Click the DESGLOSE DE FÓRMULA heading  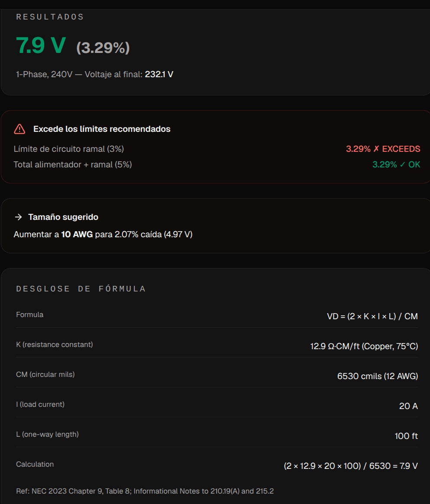point(81,288)
